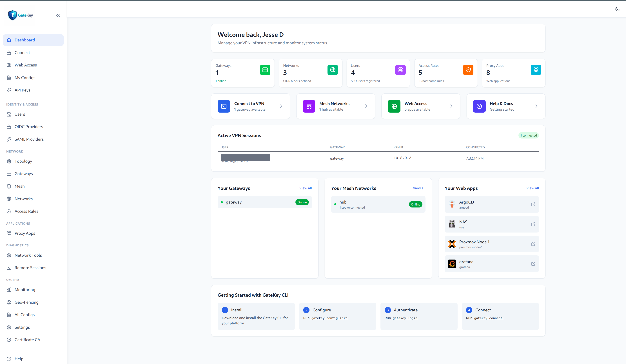Click the blue Connect to VPN terminal icon
This screenshot has width=626, height=364.
point(224,106)
